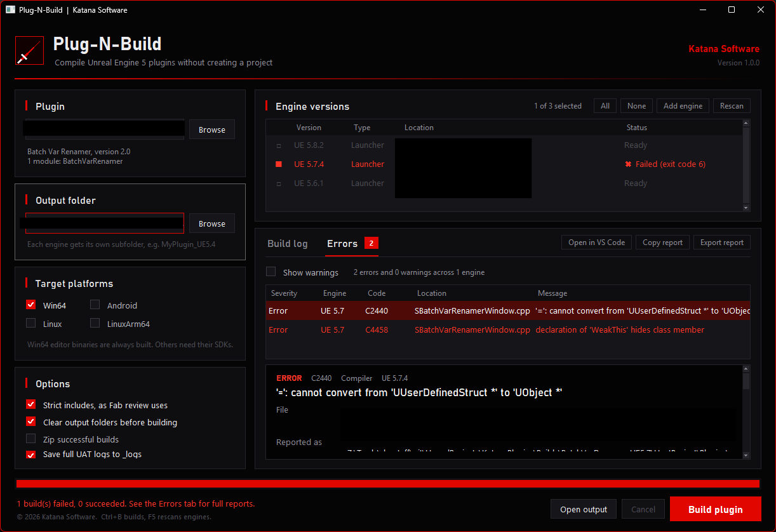Click Open output button
The height and width of the screenshot is (532, 776).
584,509
